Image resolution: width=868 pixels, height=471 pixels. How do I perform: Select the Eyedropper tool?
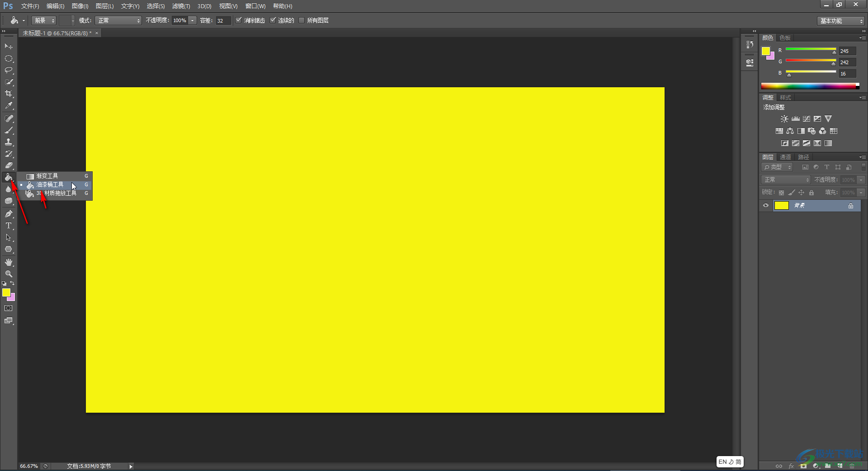(x=9, y=106)
